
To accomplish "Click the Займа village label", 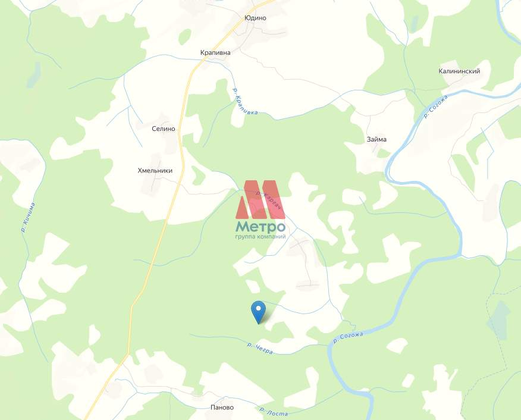I will pos(376,139).
